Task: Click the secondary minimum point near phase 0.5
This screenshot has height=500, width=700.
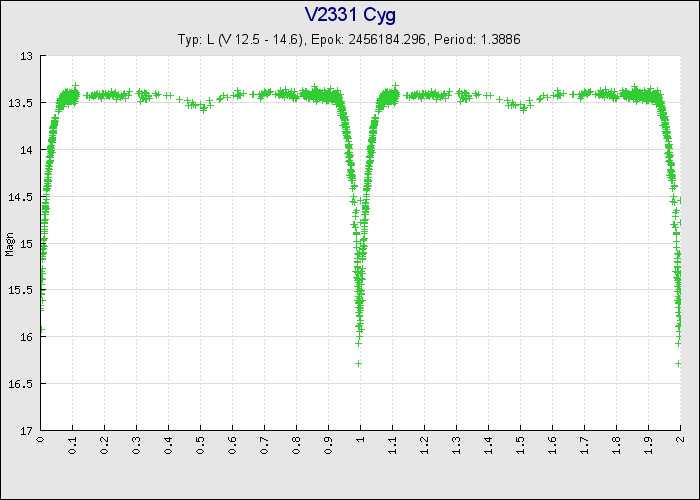Action: [204, 110]
